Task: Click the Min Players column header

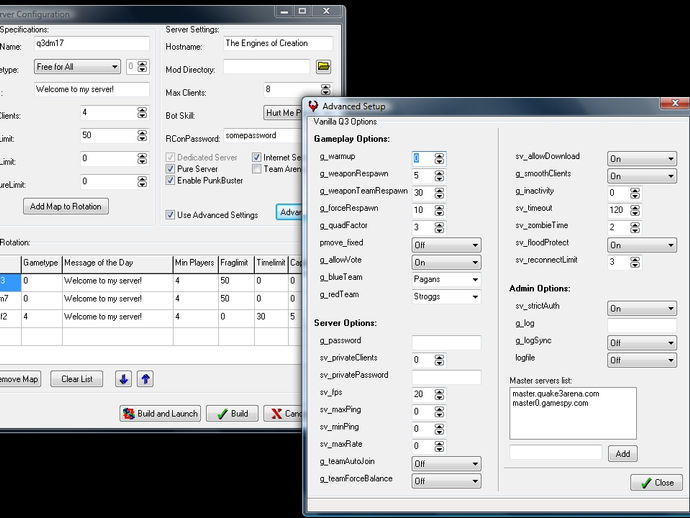Action: coord(195,263)
